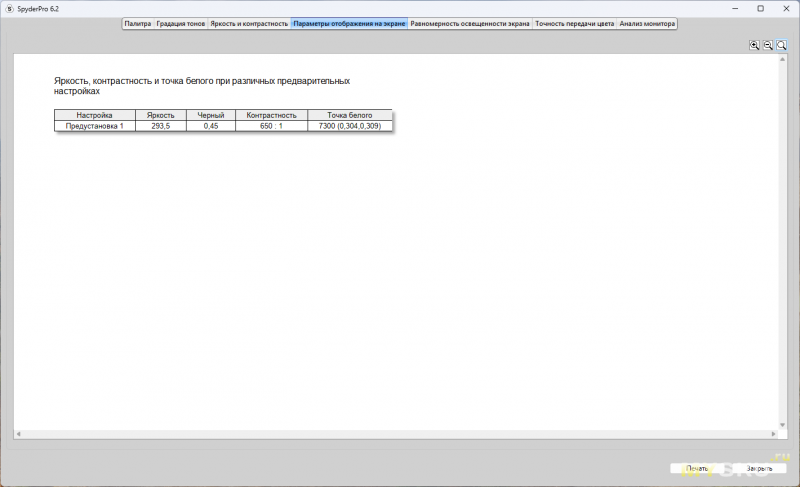Click the zoom in magnifier icon

[x=755, y=45]
